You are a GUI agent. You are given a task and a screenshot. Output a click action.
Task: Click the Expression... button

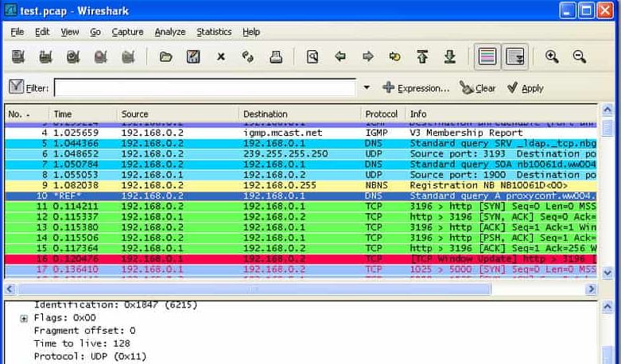click(416, 88)
